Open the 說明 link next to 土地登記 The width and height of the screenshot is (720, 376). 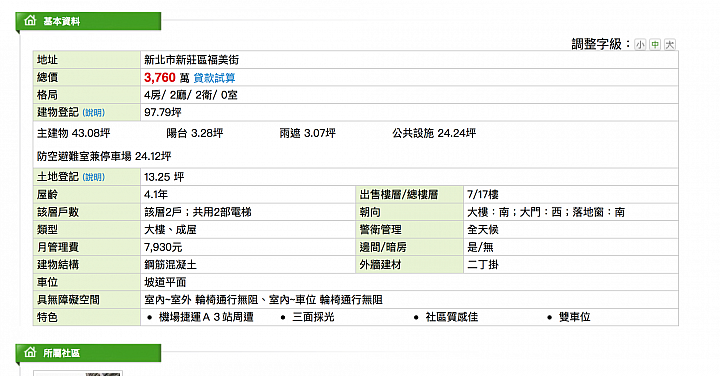[x=94, y=177]
